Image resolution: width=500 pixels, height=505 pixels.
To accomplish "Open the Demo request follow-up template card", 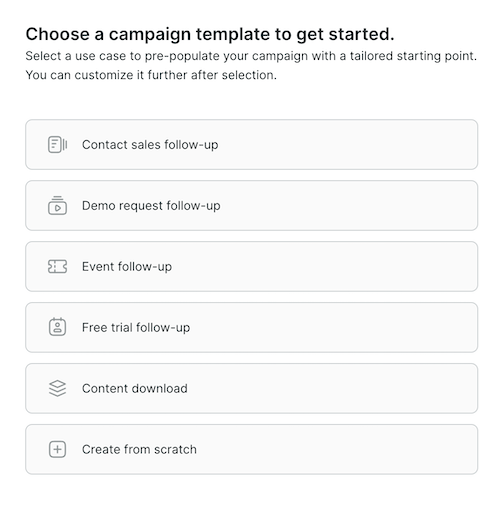I will point(252,206).
